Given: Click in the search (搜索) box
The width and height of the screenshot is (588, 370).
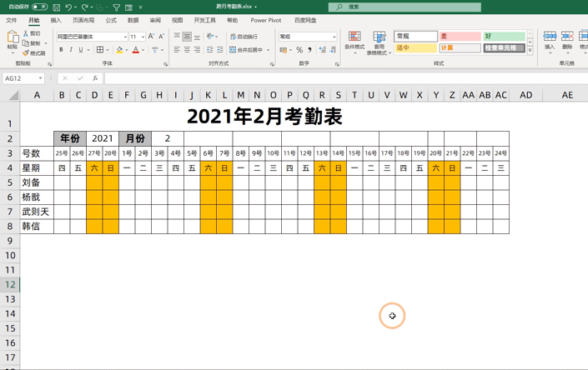Looking at the screenshot, I should pyautogui.click(x=405, y=7).
